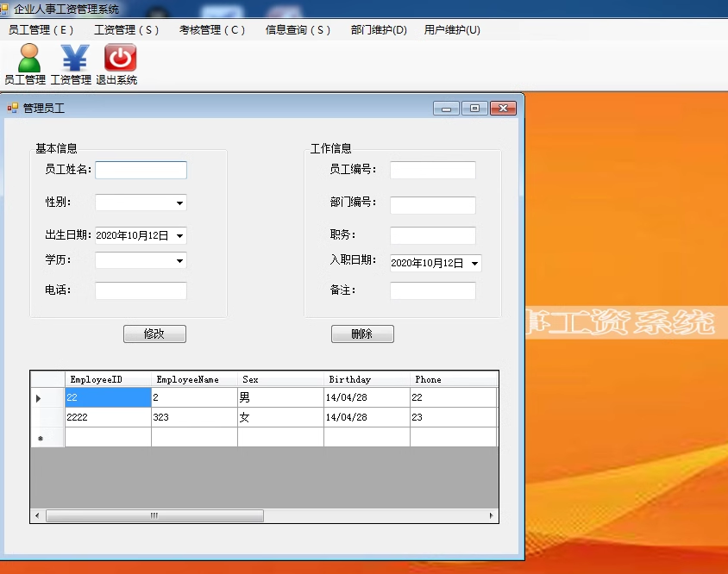
Task: Click the main application title bar icon
Action: tap(4, 9)
